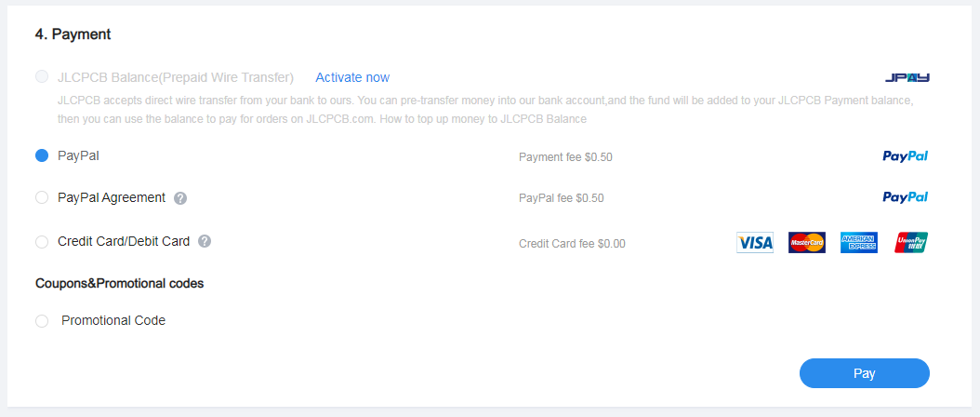
Task: Select the PayPal Agreement radio button
Action: 42,198
